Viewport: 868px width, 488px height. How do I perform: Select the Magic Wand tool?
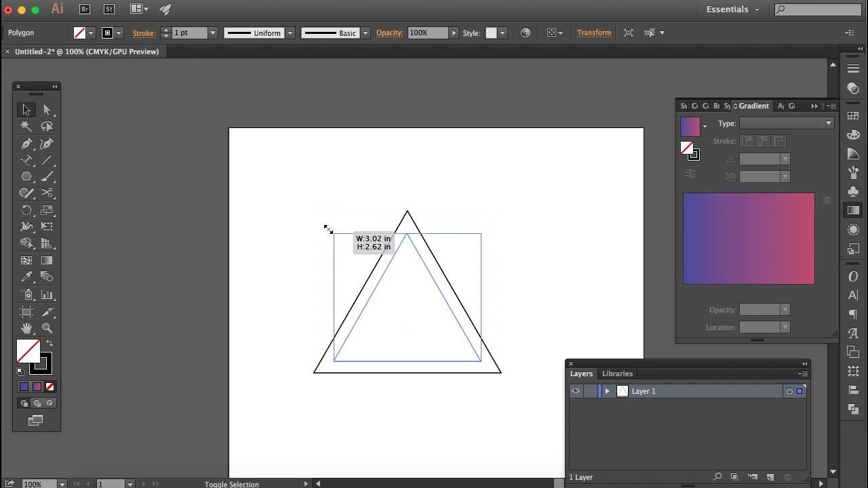(26, 126)
